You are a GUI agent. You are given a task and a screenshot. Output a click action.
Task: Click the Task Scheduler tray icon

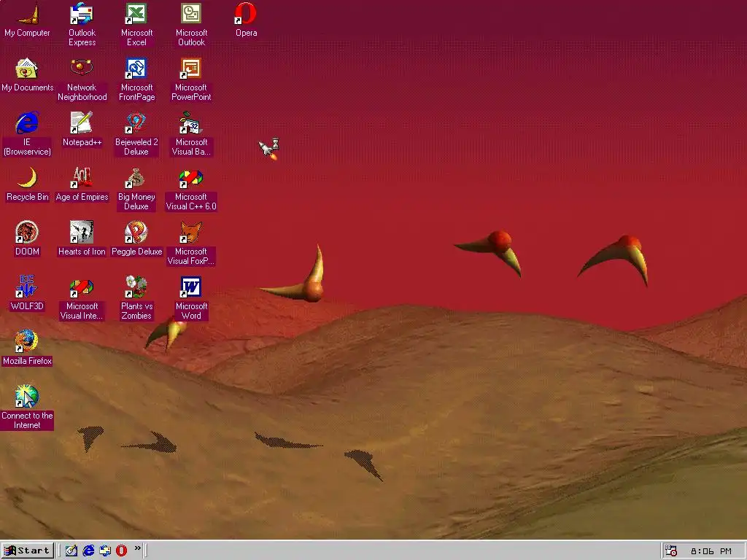(x=671, y=551)
